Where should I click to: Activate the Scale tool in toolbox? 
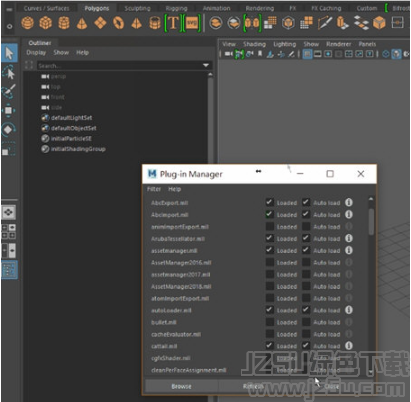pyautogui.click(x=9, y=149)
